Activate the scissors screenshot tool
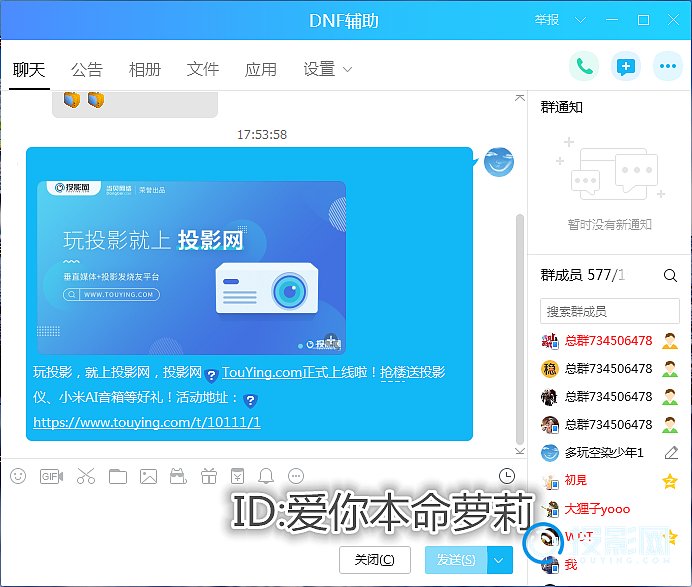The image size is (692, 587). pyautogui.click(x=86, y=476)
